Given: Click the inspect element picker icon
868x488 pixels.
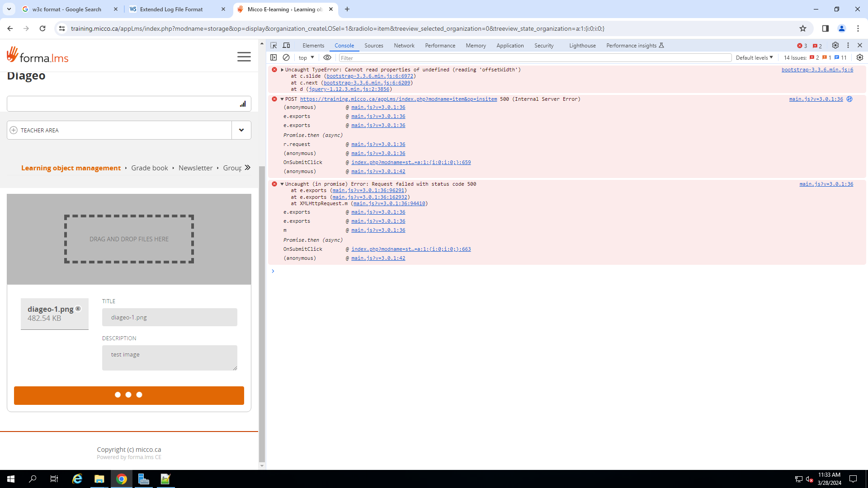Looking at the screenshot, I should tap(274, 46).
